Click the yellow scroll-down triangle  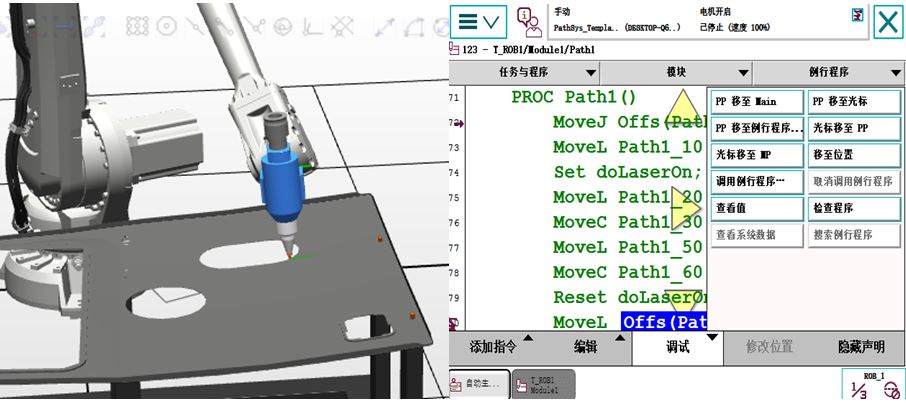click(x=684, y=300)
